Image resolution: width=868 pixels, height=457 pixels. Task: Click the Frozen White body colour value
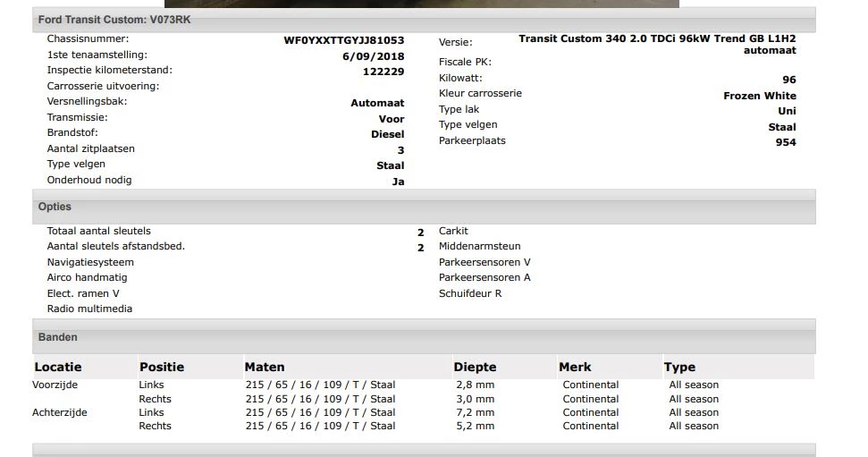click(759, 96)
